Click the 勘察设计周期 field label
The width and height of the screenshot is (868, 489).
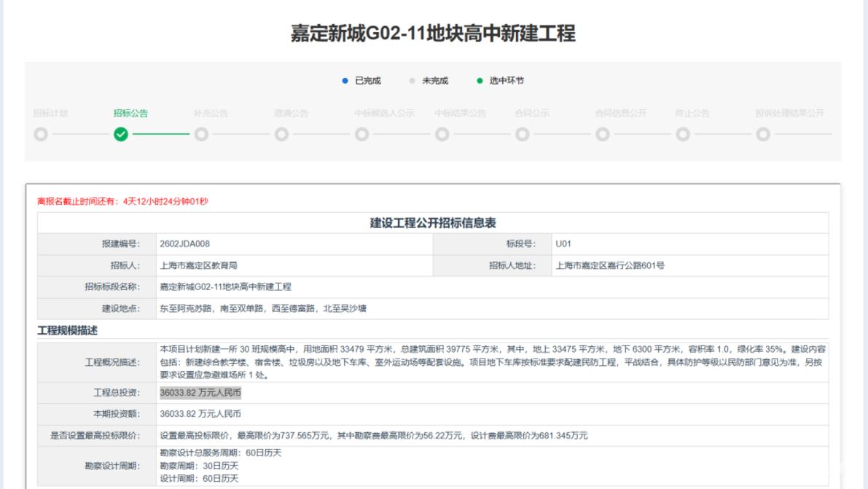[x=112, y=466]
